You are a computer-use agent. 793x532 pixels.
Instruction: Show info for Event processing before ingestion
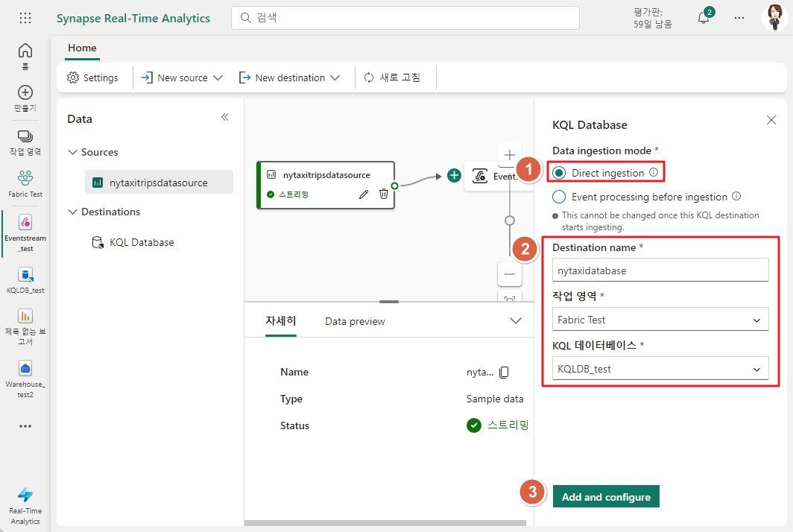[x=736, y=196]
